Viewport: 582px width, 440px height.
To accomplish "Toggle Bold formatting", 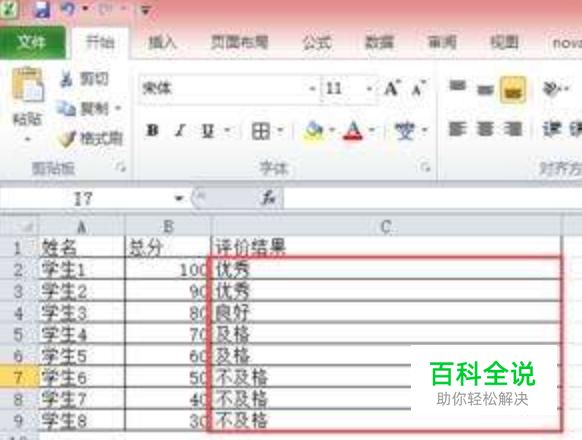I will click(x=152, y=131).
